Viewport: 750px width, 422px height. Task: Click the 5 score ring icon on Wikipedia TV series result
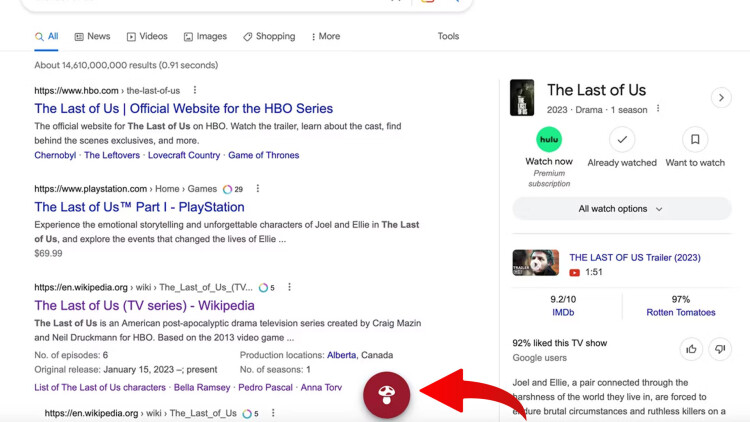(263, 288)
